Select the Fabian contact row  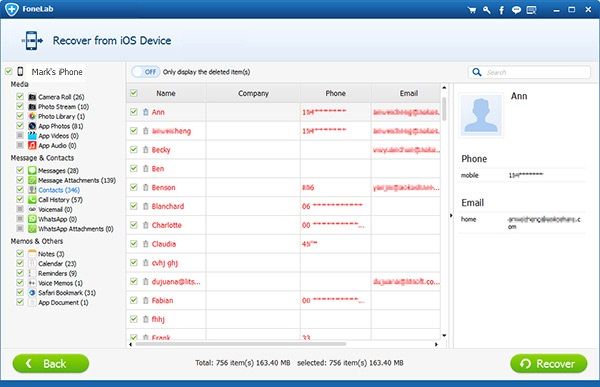click(284, 300)
